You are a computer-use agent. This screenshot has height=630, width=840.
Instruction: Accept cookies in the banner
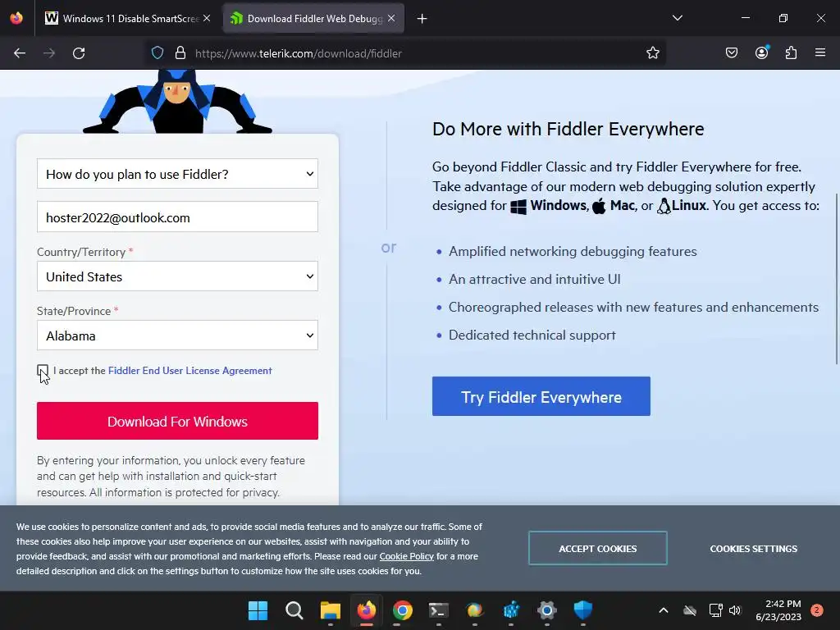pos(598,549)
